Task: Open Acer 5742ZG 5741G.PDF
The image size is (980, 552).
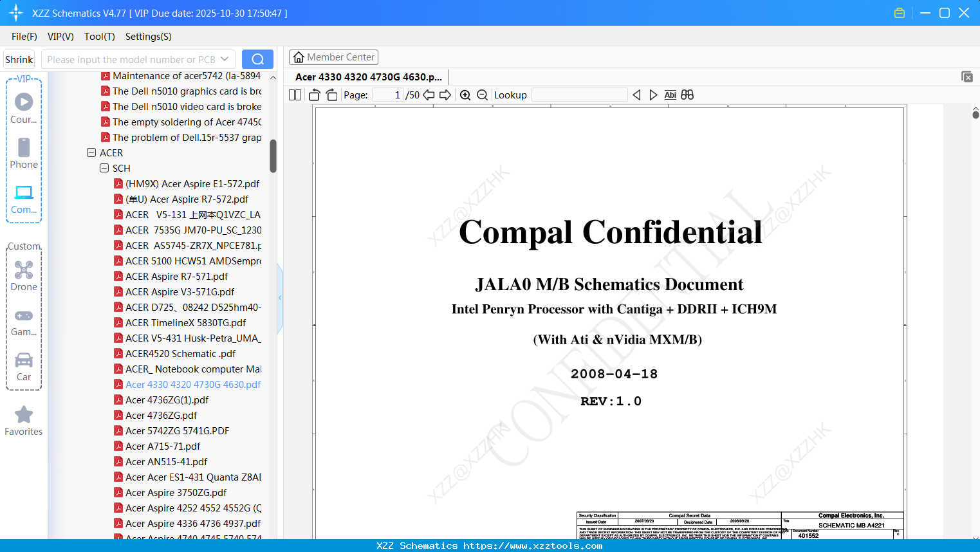Action: pyautogui.click(x=177, y=431)
